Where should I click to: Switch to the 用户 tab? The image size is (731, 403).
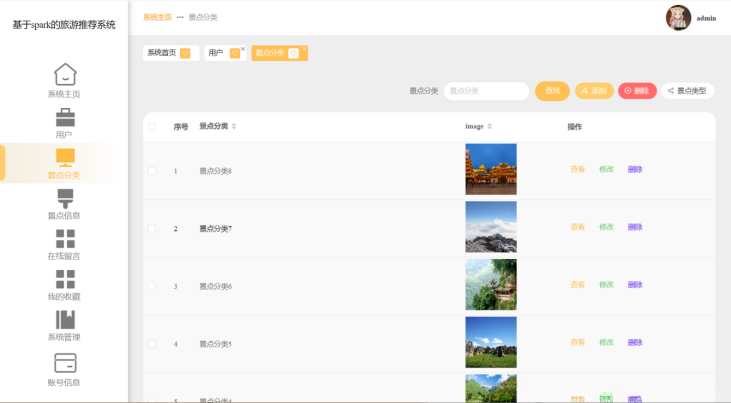pyautogui.click(x=215, y=53)
